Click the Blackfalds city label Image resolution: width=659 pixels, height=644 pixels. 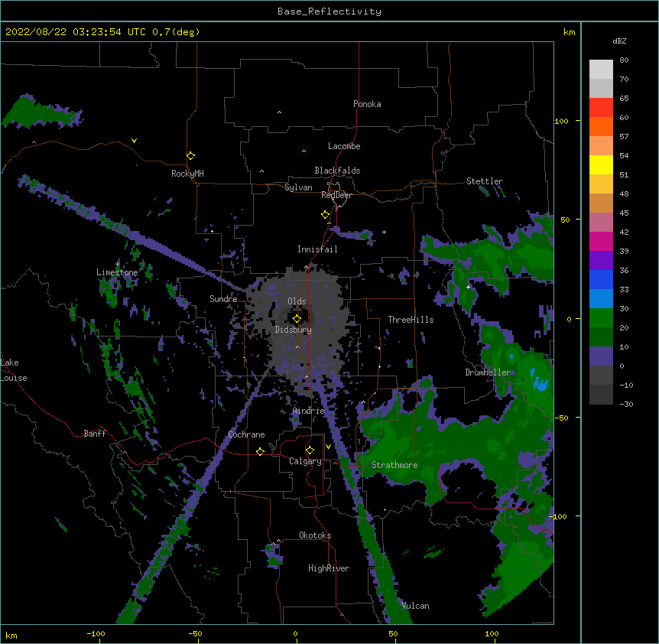click(337, 171)
